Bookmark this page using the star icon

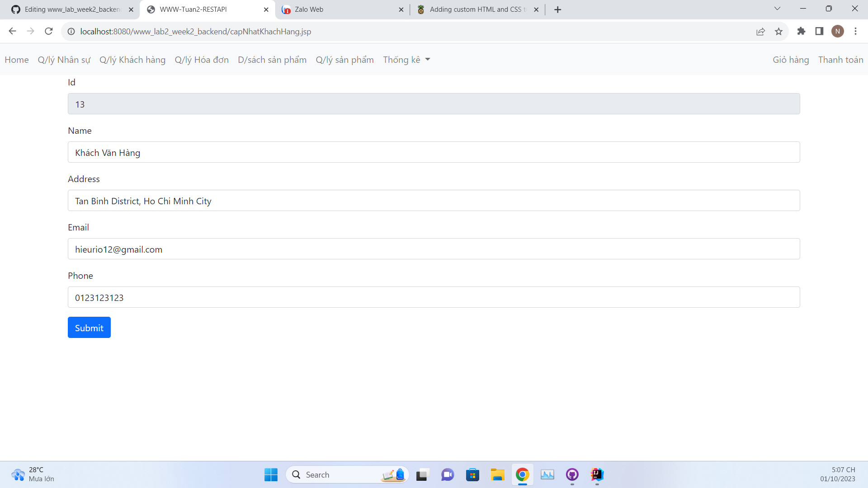(x=779, y=32)
